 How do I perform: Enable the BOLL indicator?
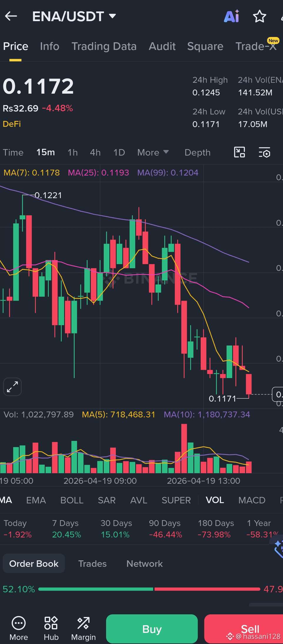click(x=72, y=500)
